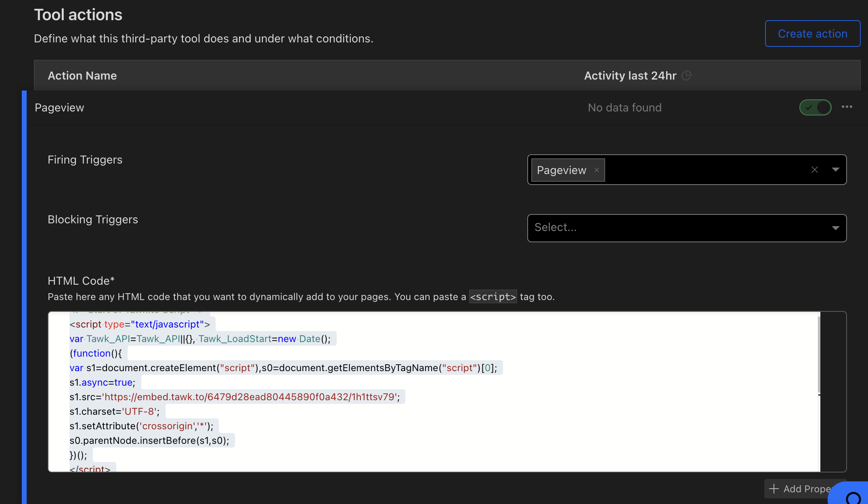Open the Blocking Triggers Select dropdown

[686, 228]
